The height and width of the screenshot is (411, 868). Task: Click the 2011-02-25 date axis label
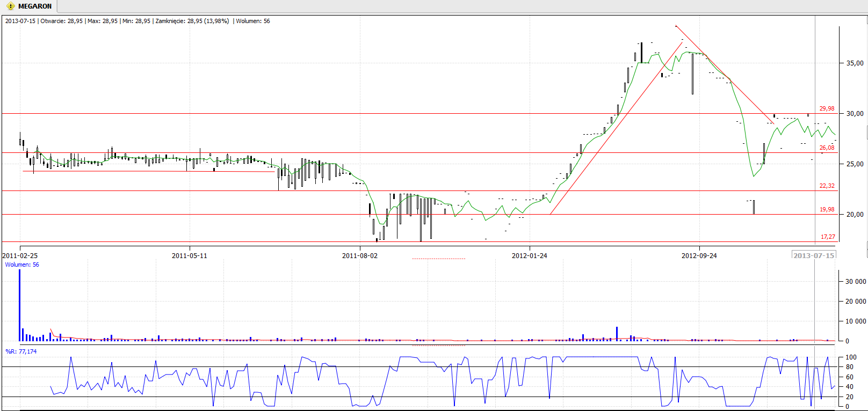tap(20, 256)
